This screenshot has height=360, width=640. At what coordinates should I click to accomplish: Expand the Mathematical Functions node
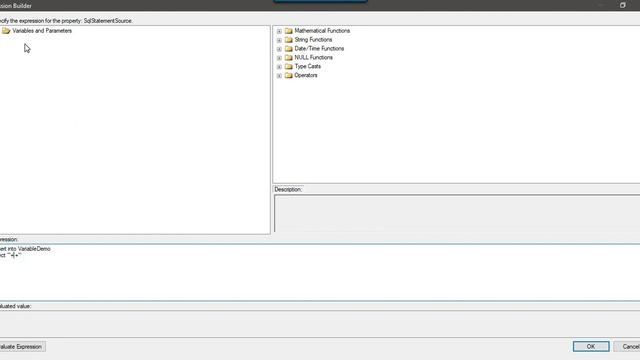click(279, 31)
